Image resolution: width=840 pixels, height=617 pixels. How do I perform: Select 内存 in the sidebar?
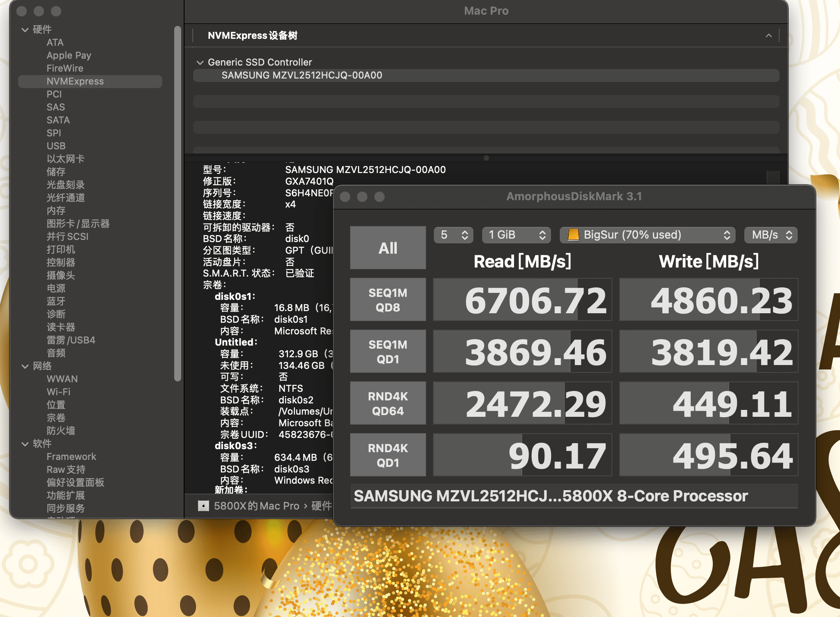(x=56, y=211)
